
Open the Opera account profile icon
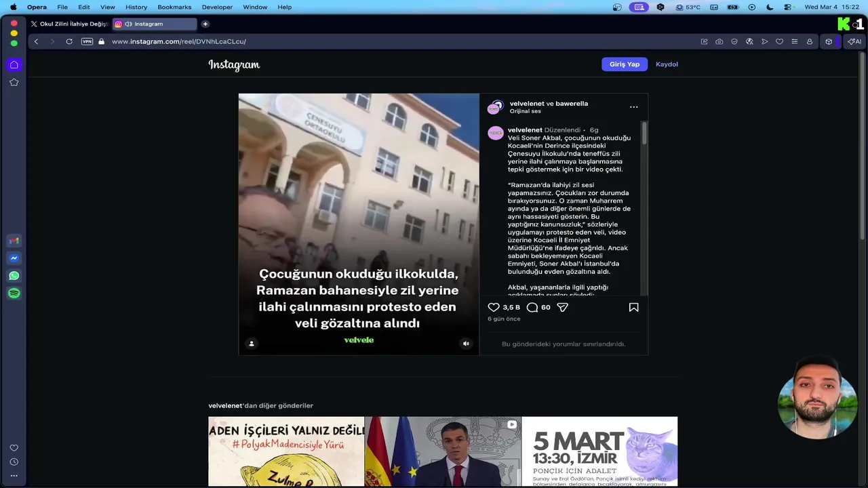click(x=810, y=41)
